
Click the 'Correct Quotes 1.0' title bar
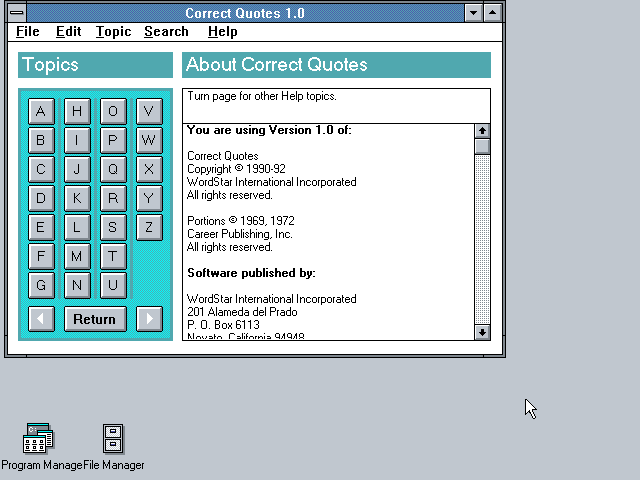coord(245,13)
